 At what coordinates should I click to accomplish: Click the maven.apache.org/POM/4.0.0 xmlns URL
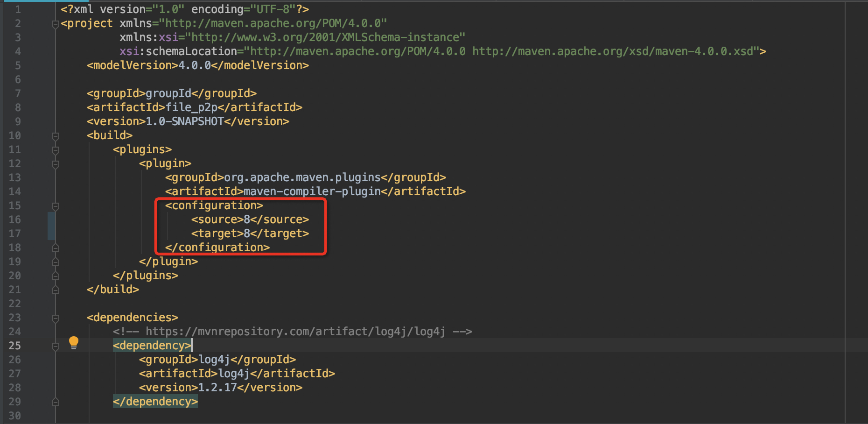click(x=273, y=23)
